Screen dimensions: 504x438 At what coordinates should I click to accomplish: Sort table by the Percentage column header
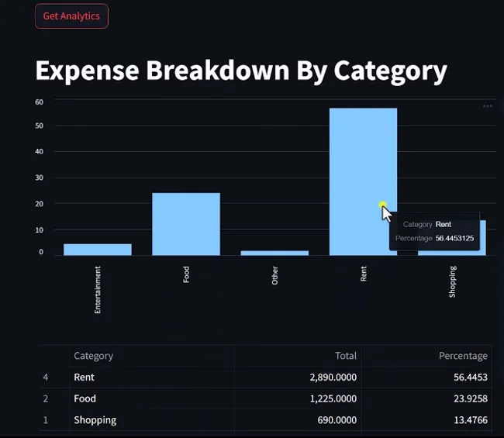point(426,356)
